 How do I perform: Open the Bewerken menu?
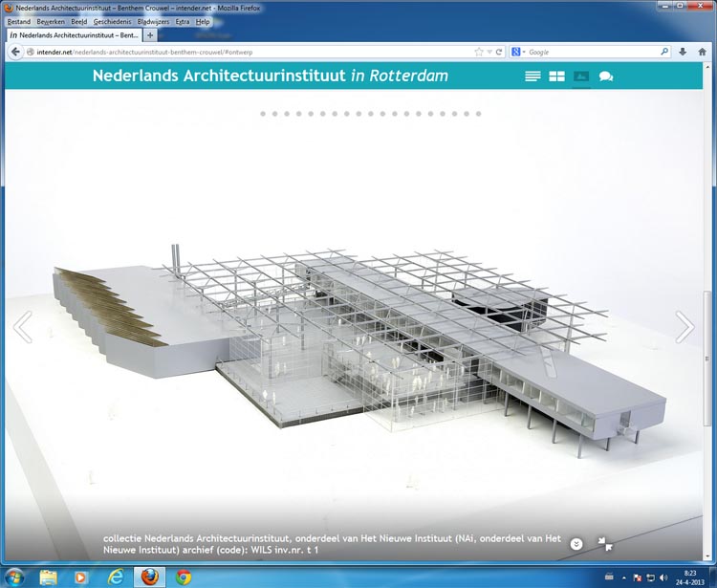(x=51, y=21)
